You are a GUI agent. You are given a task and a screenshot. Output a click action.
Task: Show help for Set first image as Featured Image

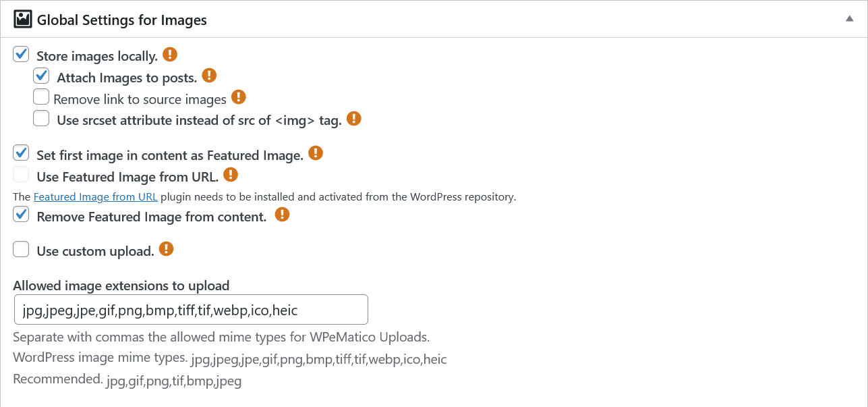(x=316, y=153)
